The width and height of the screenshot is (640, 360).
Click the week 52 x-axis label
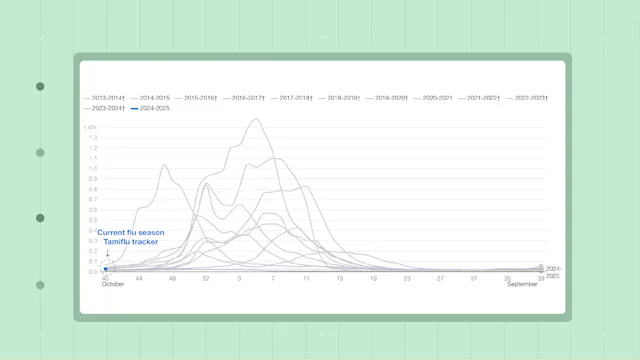tap(206, 278)
